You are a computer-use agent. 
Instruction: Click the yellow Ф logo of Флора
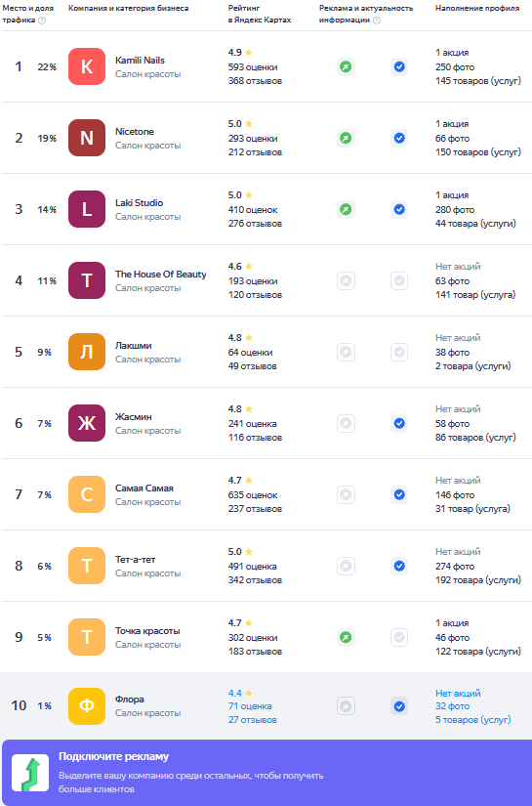[x=87, y=706]
